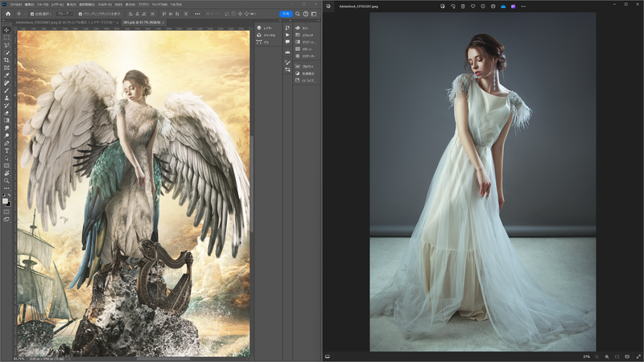Screen dimensions: 644x362
Task: Open the チャンネル (Channels) panel
Action: (269, 35)
